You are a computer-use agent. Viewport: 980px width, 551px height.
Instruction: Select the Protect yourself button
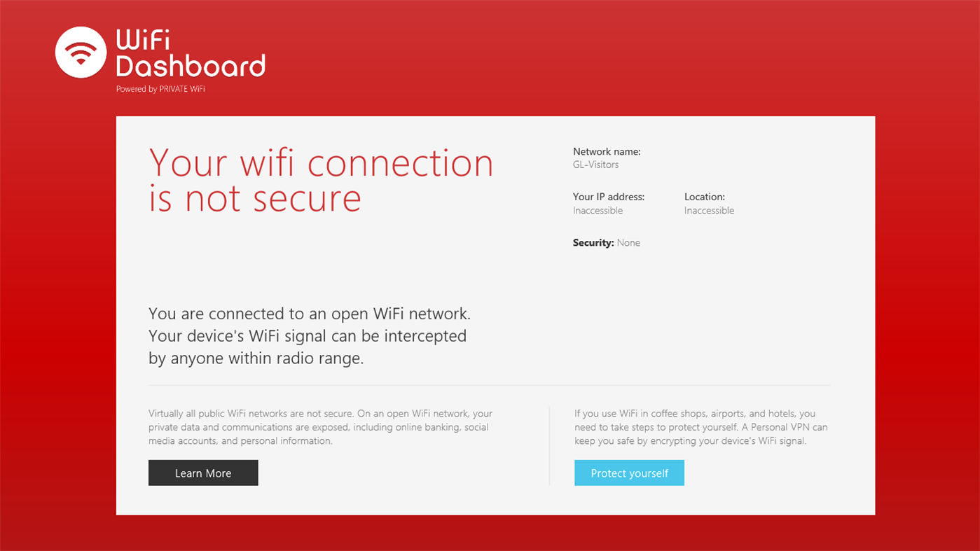tap(629, 473)
